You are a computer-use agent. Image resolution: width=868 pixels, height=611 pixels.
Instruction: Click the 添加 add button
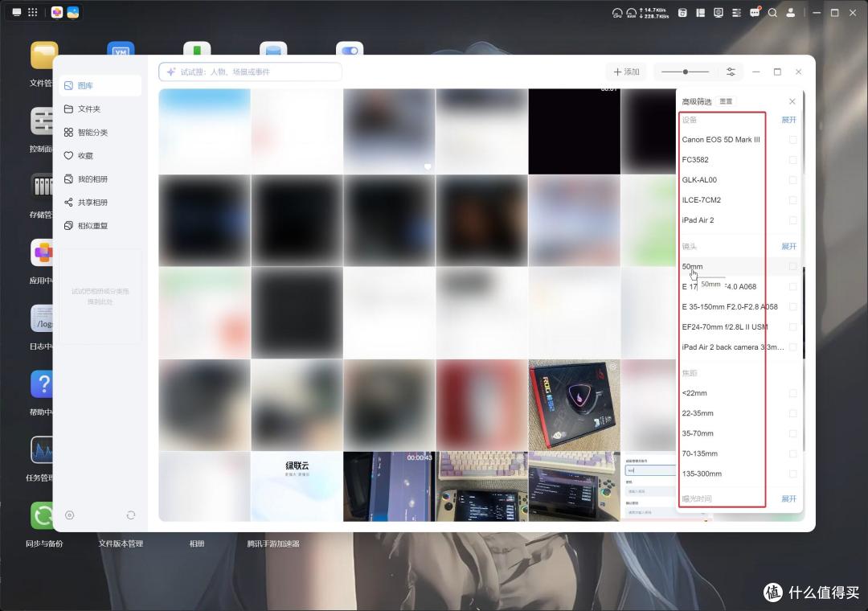pos(627,72)
